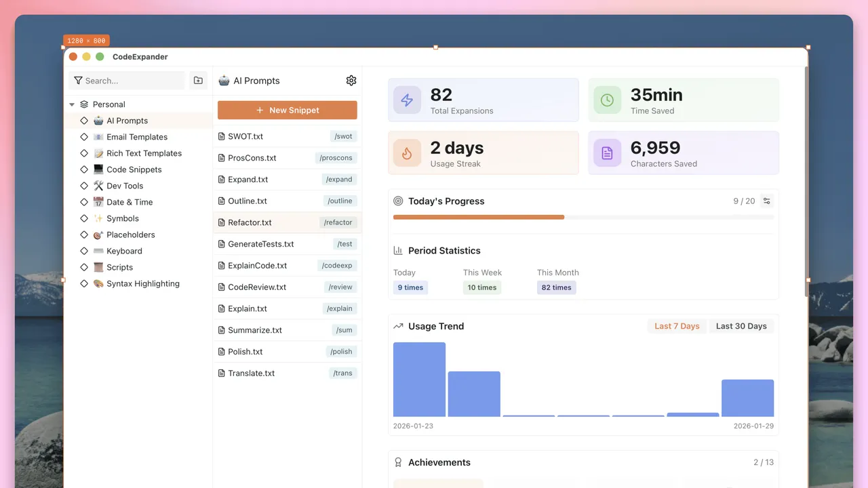Create a New Snippet
This screenshot has width=868, height=488.
pyautogui.click(x=288, y=110)
